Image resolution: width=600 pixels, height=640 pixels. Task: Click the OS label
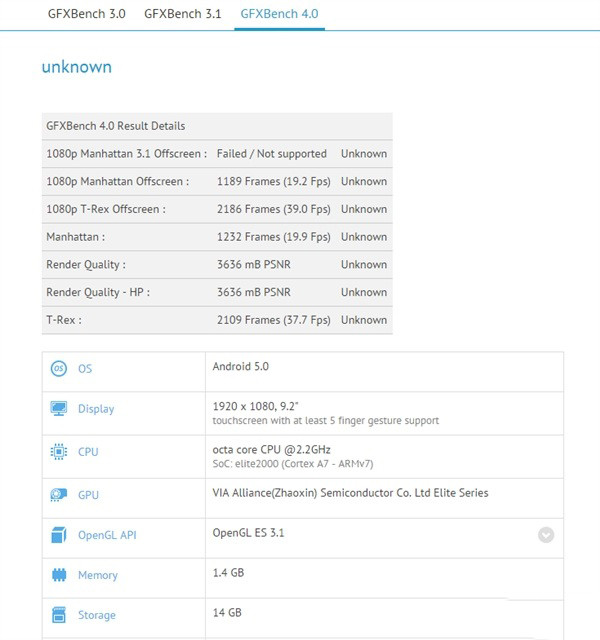pyautogui.click(x=85, y=369)
